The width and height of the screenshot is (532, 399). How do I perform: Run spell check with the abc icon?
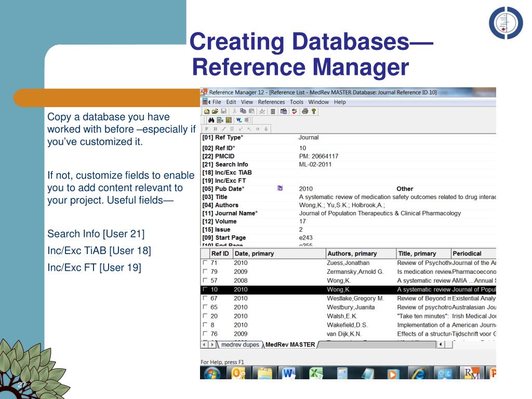click(295, 111)
